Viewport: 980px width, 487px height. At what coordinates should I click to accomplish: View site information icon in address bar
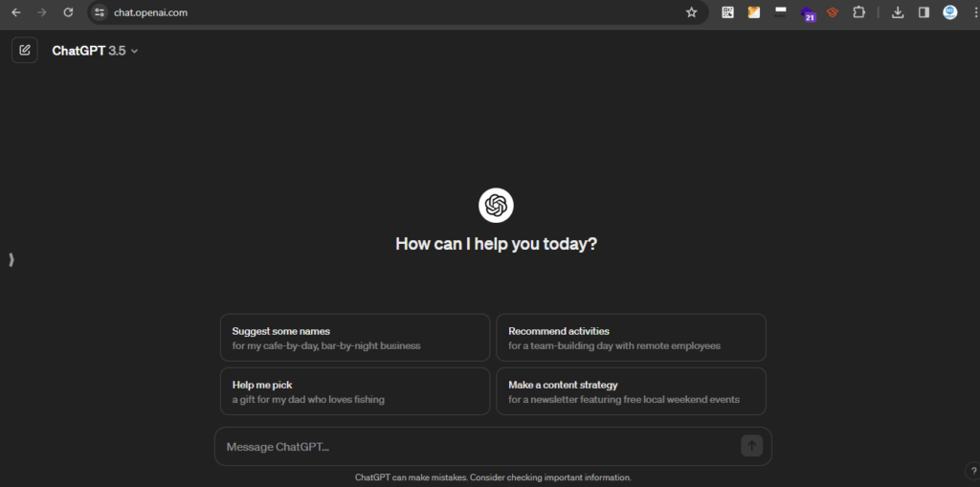tap(100, 12)
